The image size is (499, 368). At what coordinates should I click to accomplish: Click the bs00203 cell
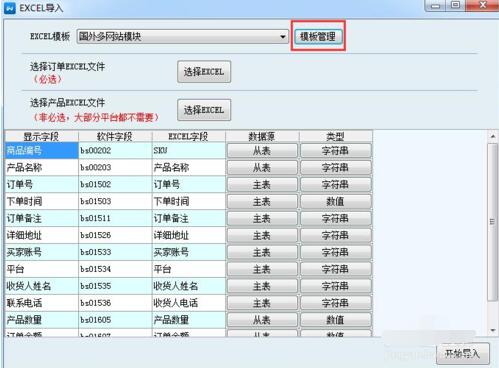115,167
